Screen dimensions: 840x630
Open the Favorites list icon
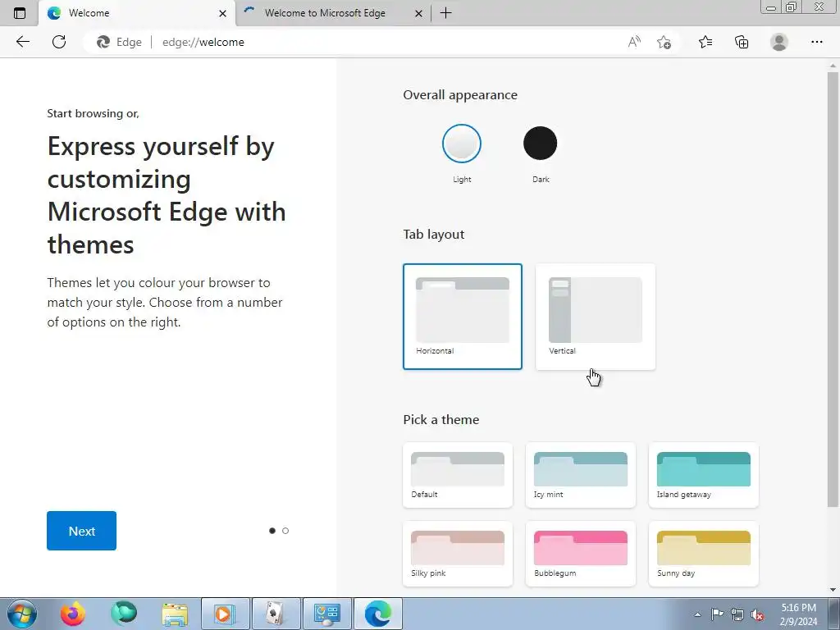[x=705, y=42]
